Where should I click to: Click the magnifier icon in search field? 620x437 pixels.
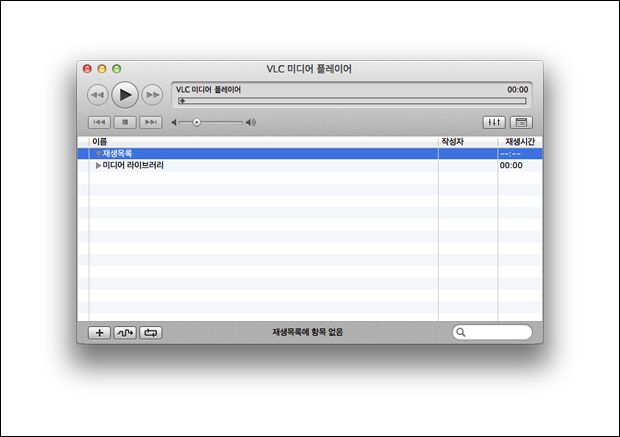[461, 332]
